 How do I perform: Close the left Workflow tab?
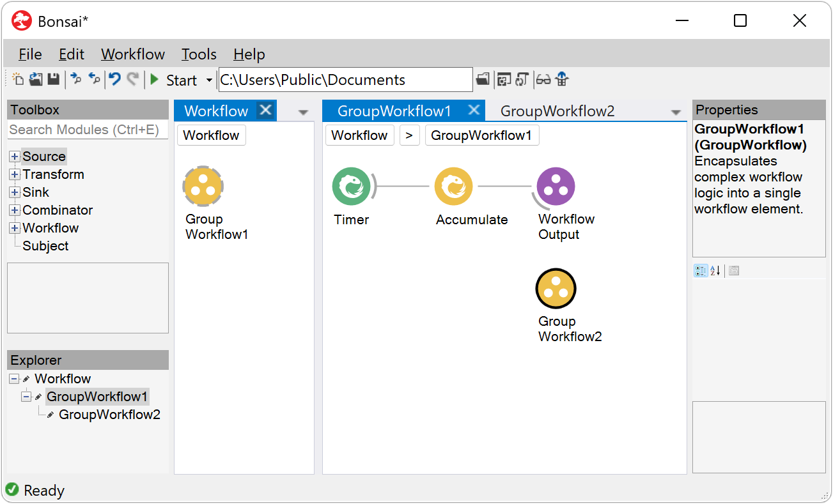tap(266, 111)
